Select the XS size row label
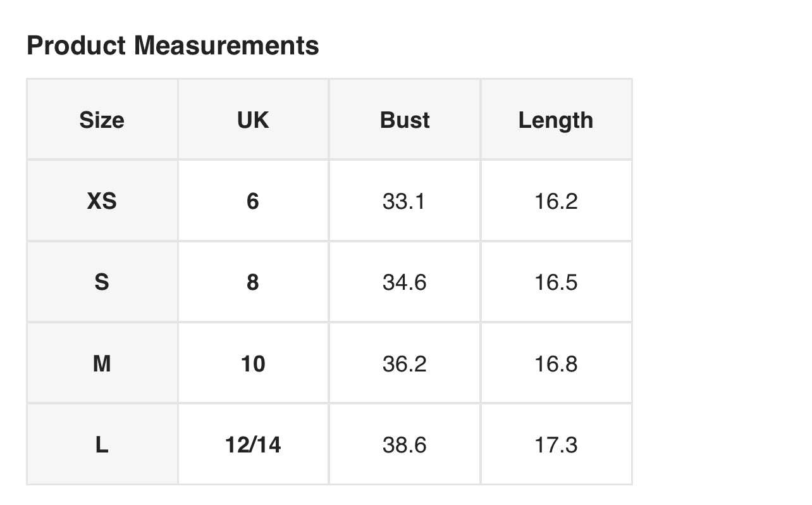 tap(102, 201)
